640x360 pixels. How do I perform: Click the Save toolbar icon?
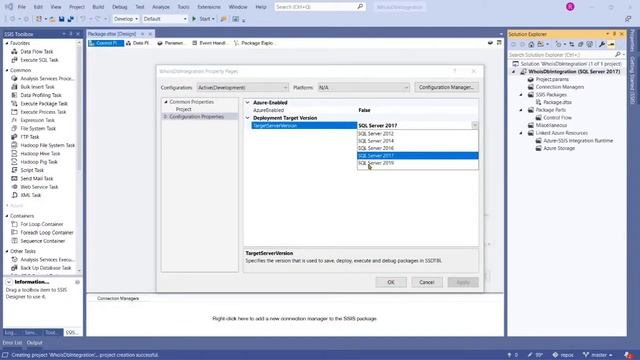(x=62, y=19)
